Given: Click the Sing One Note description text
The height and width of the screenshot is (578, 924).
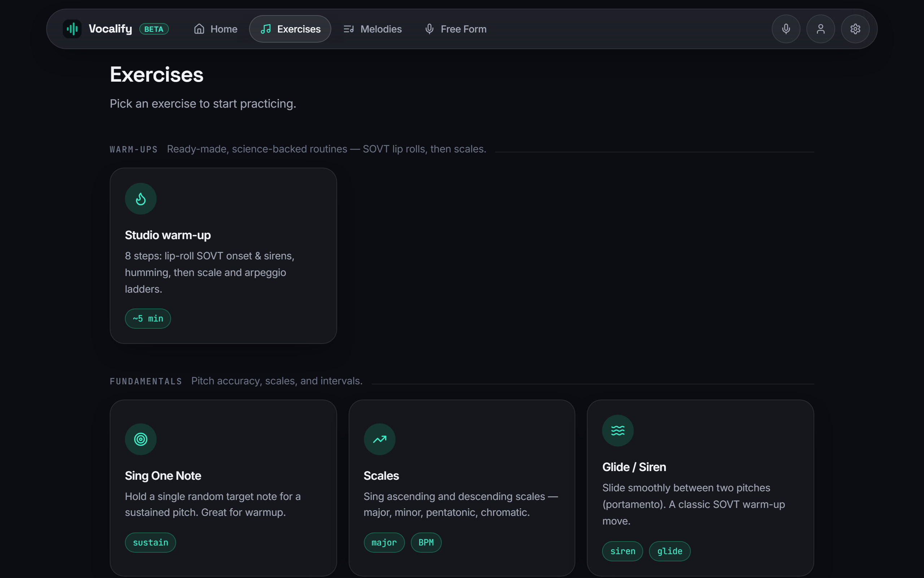Looking at the screenshot, I should click(x=213, y=504).
